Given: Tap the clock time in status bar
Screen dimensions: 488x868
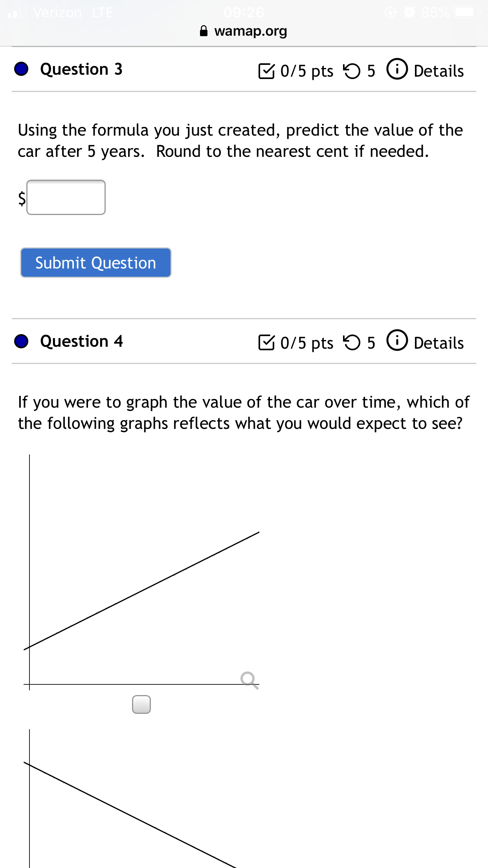Looking at the screenshot, I should point(244,13).
